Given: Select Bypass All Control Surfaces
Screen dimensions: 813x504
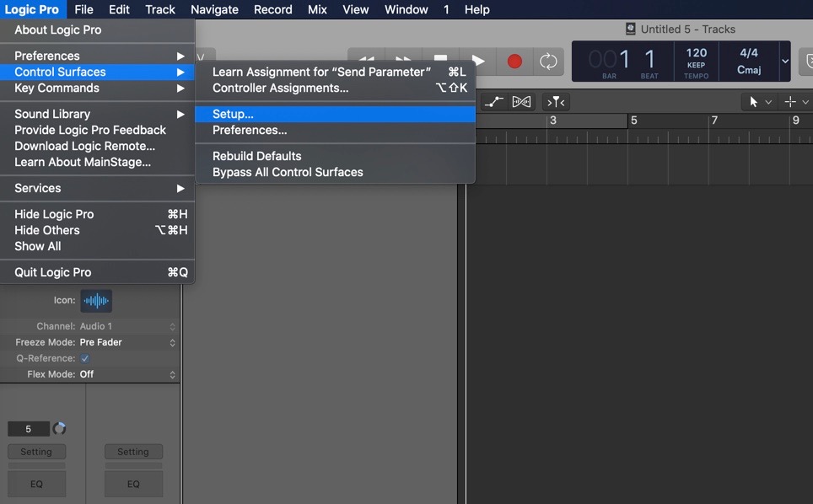Looking at the screenshot, I should point(288,172).
